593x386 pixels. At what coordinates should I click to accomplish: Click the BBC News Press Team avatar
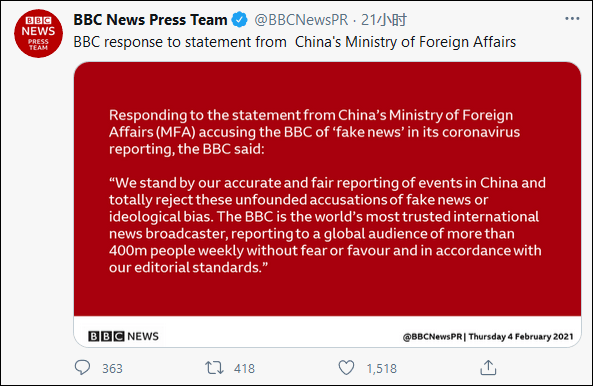(x=38, y=34)
